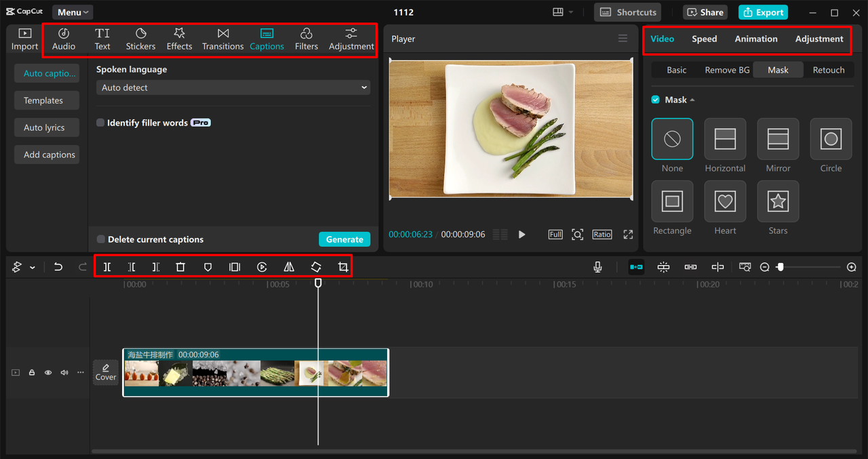Open the Adjustment panel in top toolbar
868x459 pixels.
(x=351, y=39)
